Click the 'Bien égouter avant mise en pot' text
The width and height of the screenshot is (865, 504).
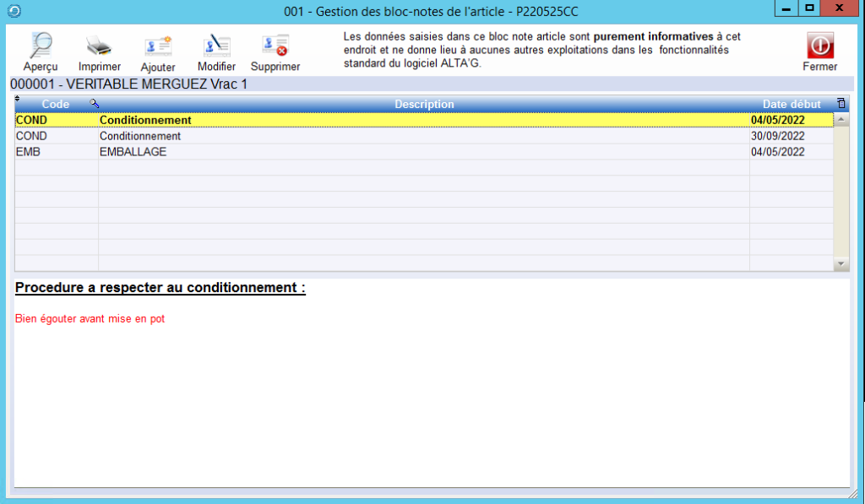pyautogui.click(x=90, y=319)
